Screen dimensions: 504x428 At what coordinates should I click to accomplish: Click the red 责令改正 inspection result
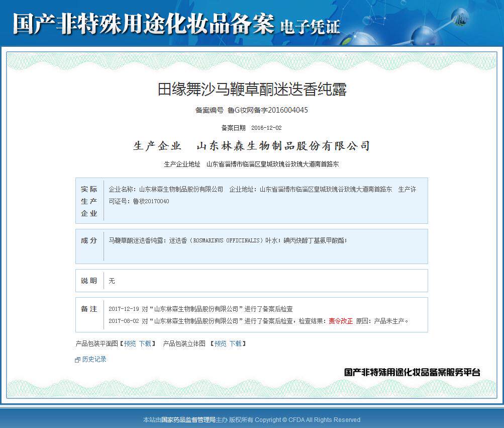pyautogui.click(x=341, y=321)
